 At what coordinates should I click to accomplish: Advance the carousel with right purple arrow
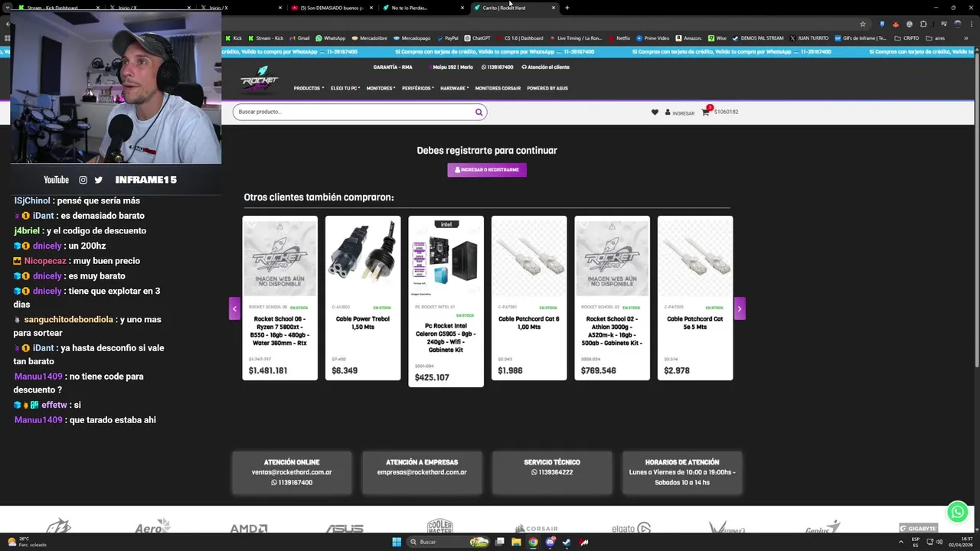740,308
